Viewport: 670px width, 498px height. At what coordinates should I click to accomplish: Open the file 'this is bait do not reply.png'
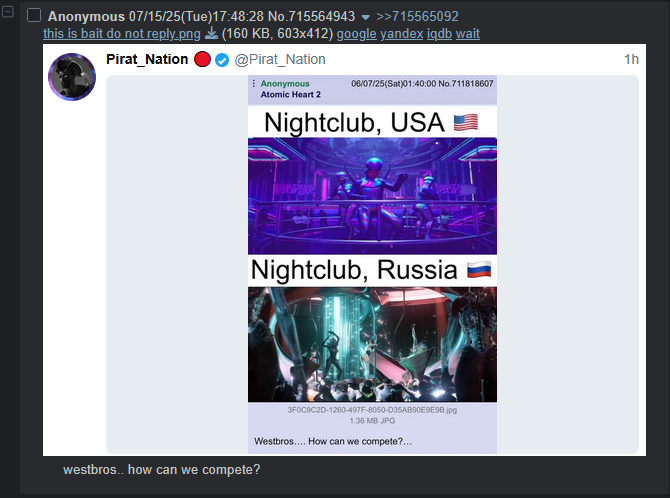click(122, 34)
